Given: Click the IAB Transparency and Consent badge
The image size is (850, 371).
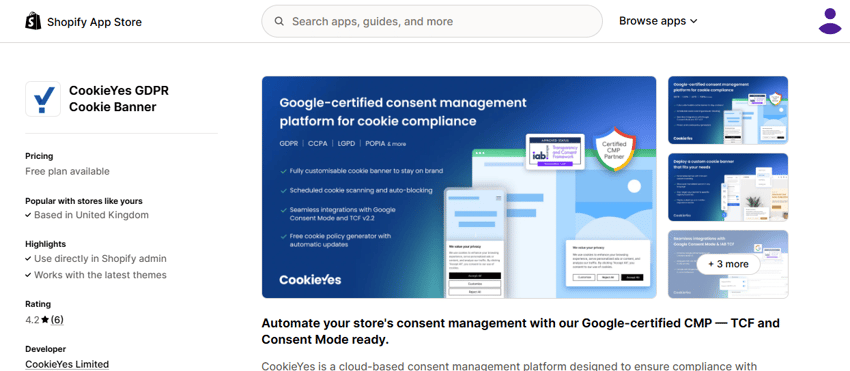Looking at the screenshot, I should 556,151.
